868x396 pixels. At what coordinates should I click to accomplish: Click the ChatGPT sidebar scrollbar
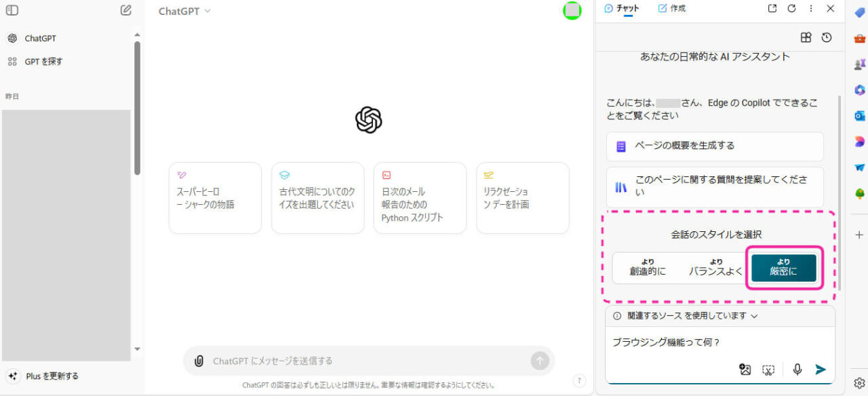point(137,108)
